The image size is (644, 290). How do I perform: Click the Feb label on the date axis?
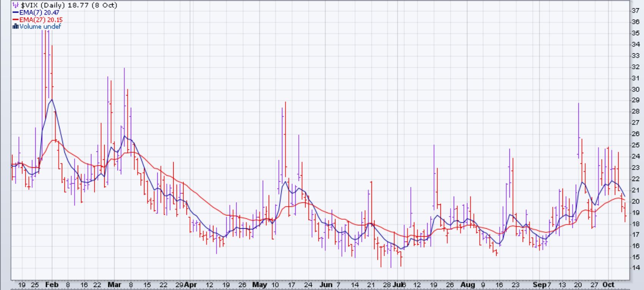52,285
